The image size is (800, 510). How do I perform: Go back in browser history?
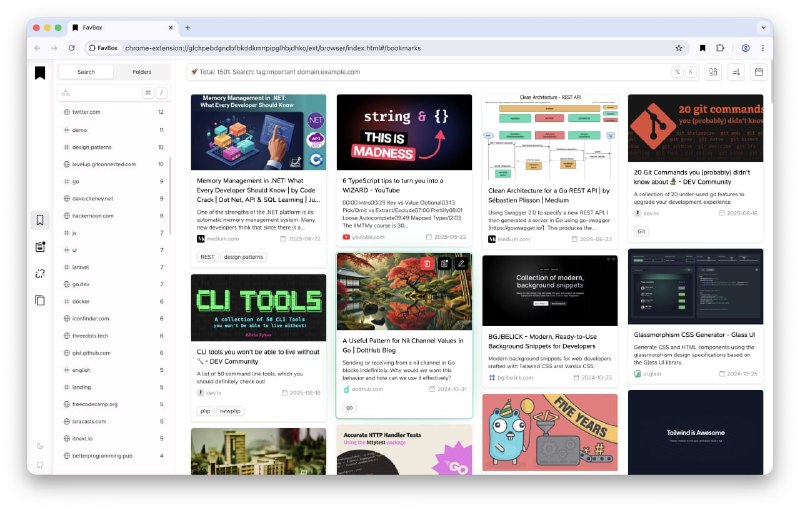37,48
